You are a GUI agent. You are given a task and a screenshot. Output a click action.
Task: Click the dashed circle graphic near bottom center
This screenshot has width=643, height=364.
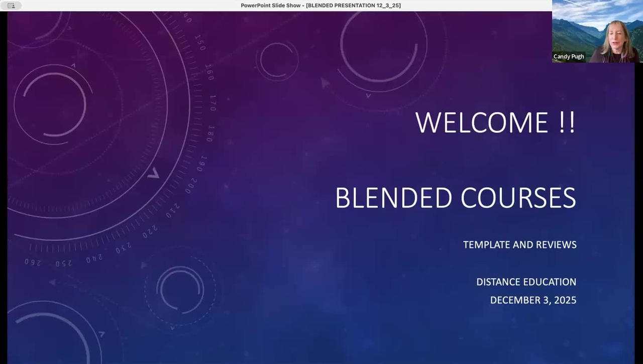180,290
